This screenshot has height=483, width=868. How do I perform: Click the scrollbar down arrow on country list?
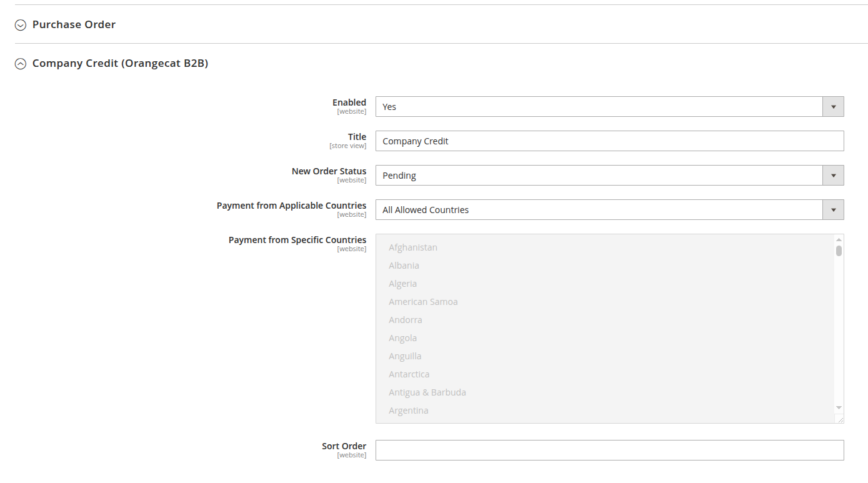838,407
